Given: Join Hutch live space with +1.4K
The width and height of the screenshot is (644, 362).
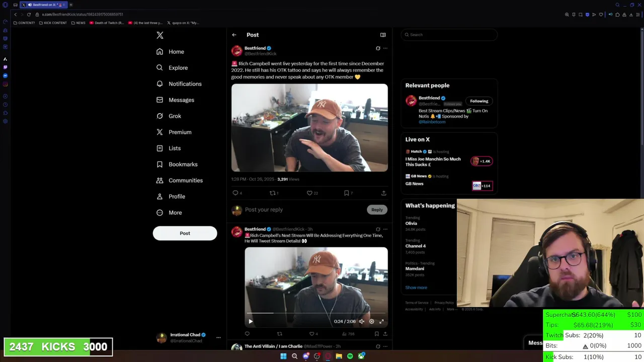Looking at the screenshot, I should (x=481, y=161).
